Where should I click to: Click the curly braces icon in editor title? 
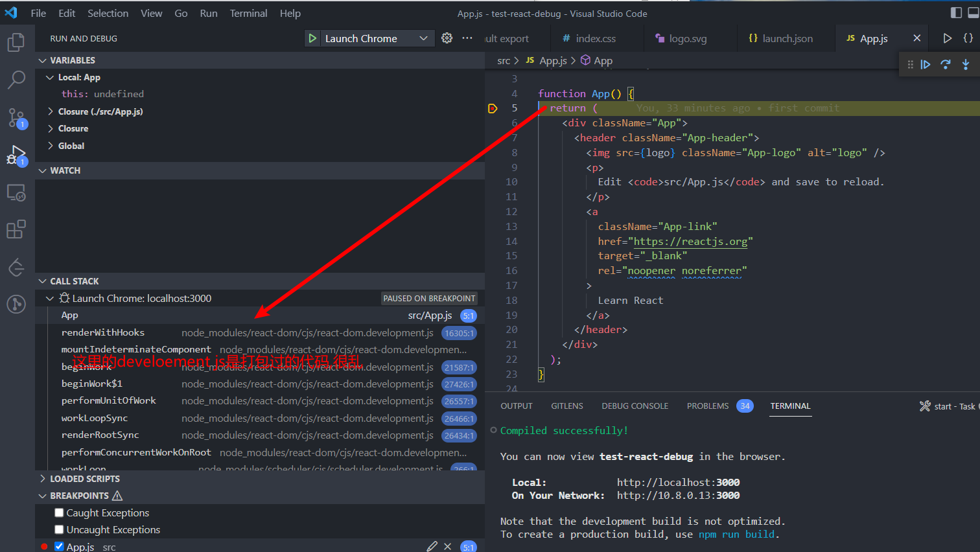968,38
